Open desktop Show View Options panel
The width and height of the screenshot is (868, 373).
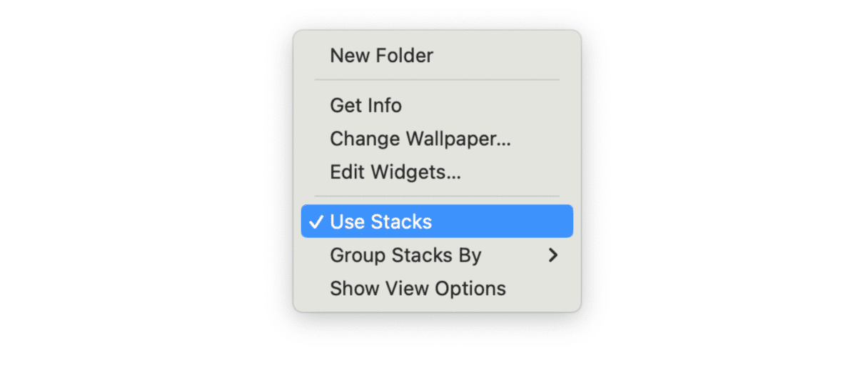418,289
